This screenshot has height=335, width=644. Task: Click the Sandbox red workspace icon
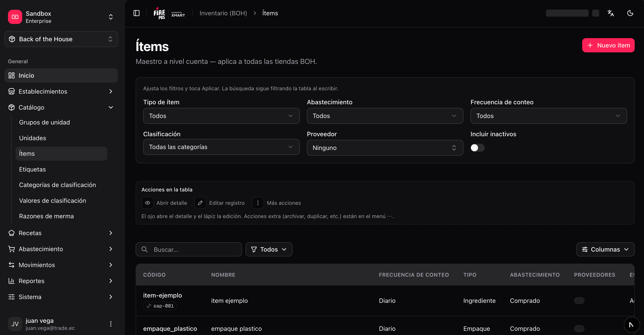(x=15, y=17)
